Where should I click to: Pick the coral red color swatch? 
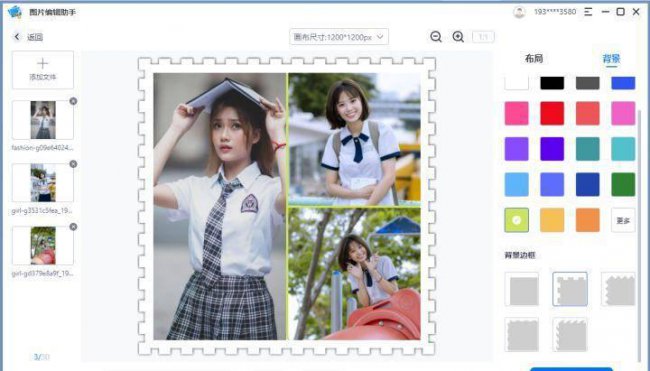point(587,113)
